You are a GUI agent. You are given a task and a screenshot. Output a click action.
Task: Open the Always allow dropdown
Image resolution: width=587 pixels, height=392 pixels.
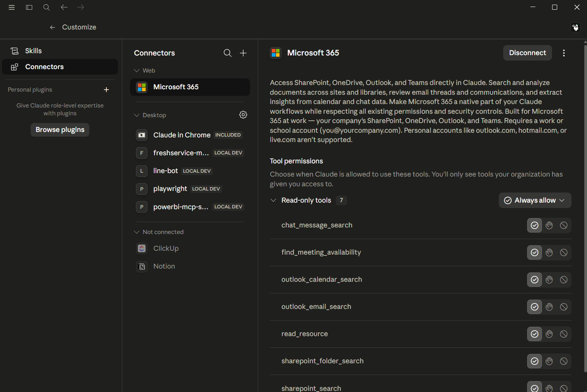tap(535, 200)
